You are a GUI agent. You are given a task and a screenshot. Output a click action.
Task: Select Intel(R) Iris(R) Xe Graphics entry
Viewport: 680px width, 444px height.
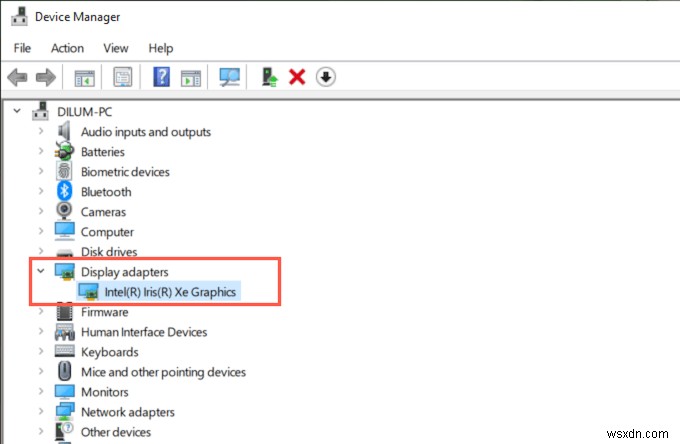(x=170, y=292)
